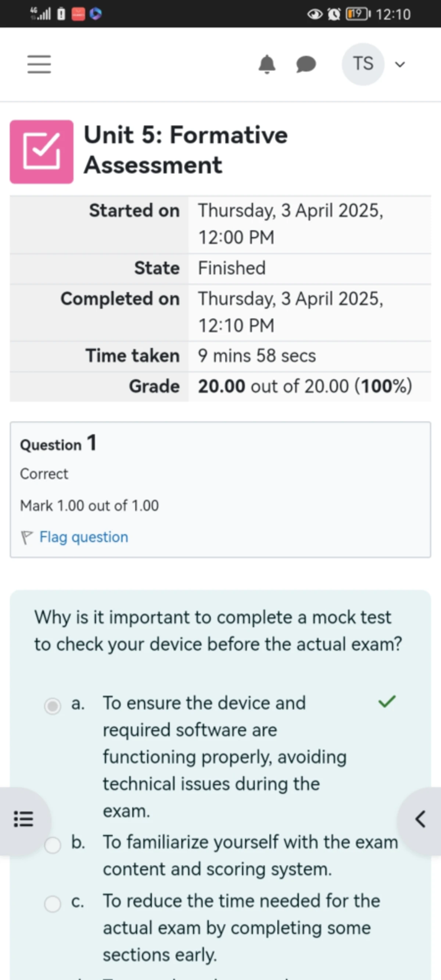The width and height of the screenshot is (441, 980).
Task: Open the messages speech bubble
Action: (x=306, y=64)
